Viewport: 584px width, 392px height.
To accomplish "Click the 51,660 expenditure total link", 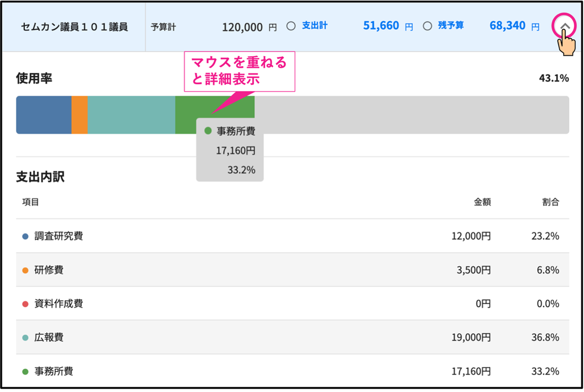I will pyautogui.click(x=381, y=25).
